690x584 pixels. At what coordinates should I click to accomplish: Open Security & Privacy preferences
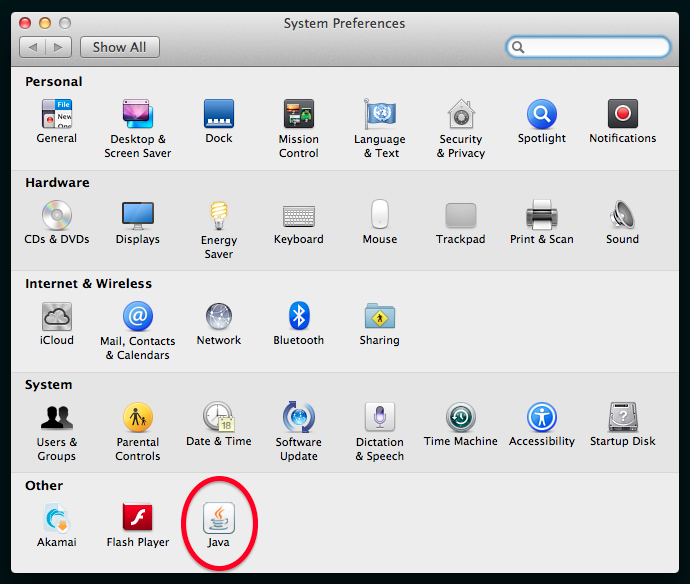click(x=461, y=115)
